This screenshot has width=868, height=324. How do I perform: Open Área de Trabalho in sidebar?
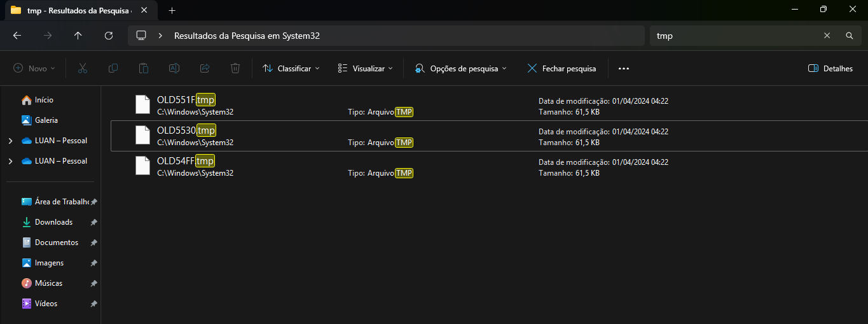[55, 202]
